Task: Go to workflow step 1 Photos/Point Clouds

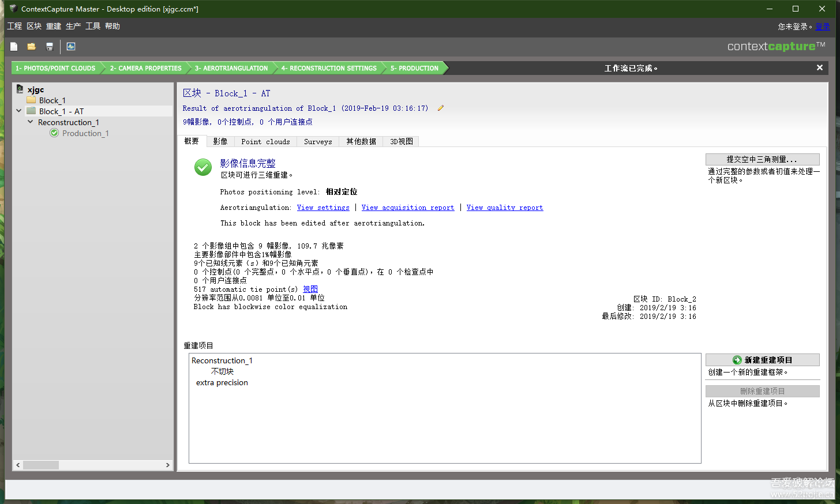Action: point(56,68)
